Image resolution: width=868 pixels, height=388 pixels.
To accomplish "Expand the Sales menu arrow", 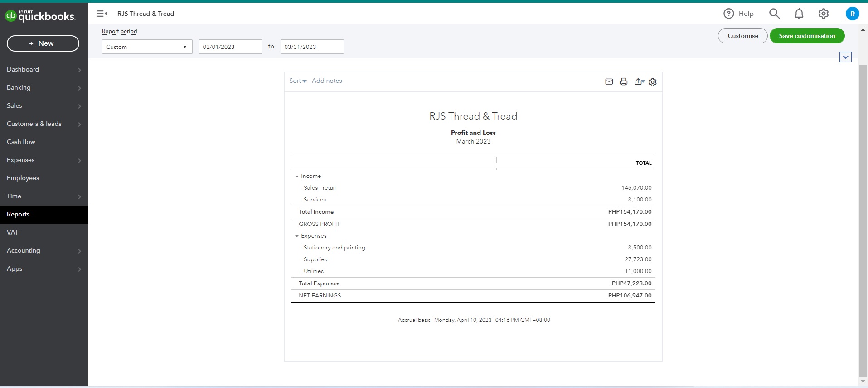I will click(79, 106).
